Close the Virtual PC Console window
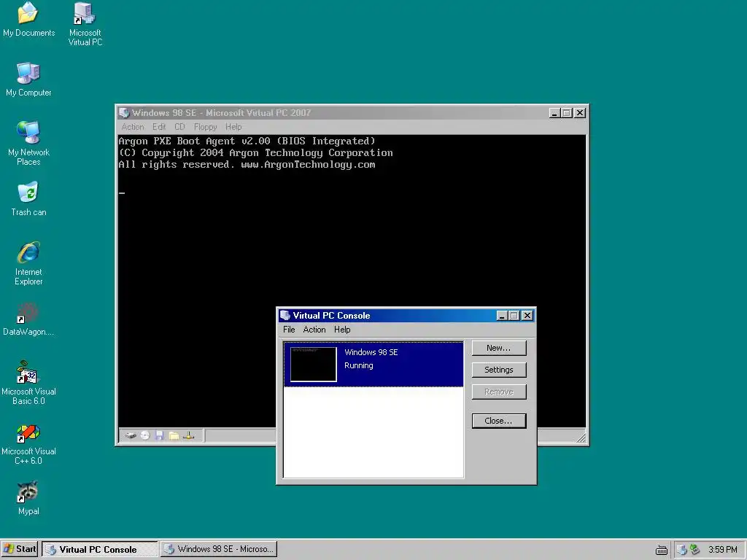This screenshot has height=560, width=747. 527,316
